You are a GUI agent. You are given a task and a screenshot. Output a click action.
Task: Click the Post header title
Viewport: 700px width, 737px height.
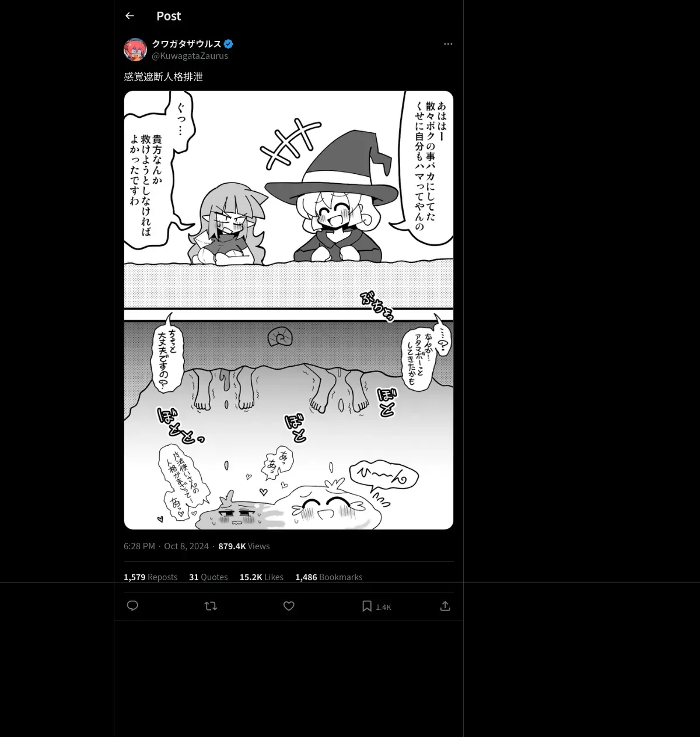(x=169, y=16)
